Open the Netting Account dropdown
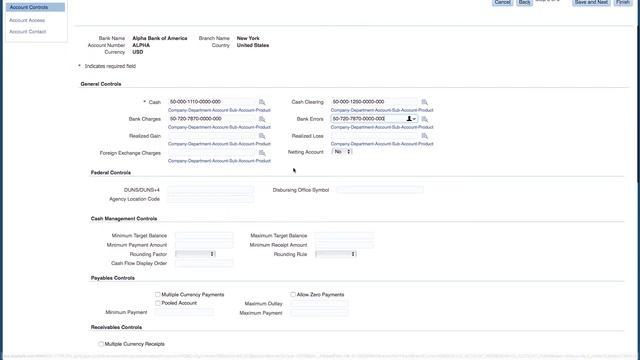 342,151
